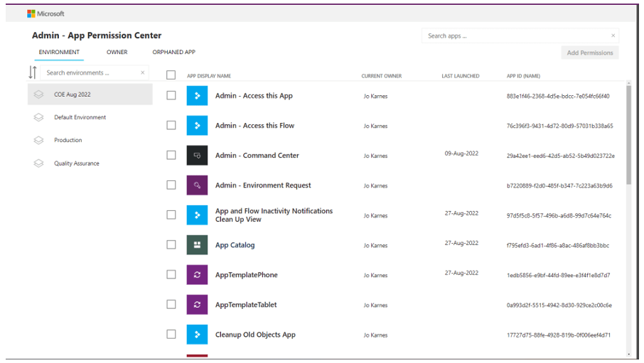Select the App Catalog row checkbox

pyautogui.click(x=171, y=244)
